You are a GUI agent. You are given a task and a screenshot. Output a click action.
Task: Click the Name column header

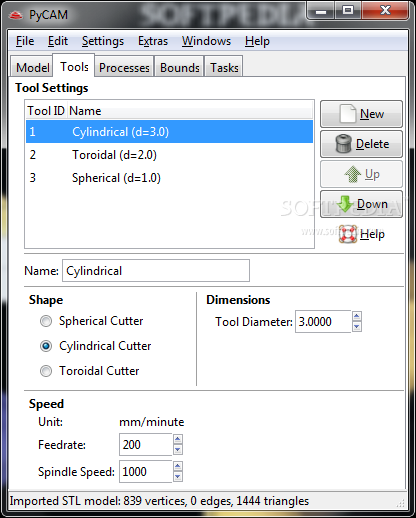pyautogui.click(x=190, y=111)
